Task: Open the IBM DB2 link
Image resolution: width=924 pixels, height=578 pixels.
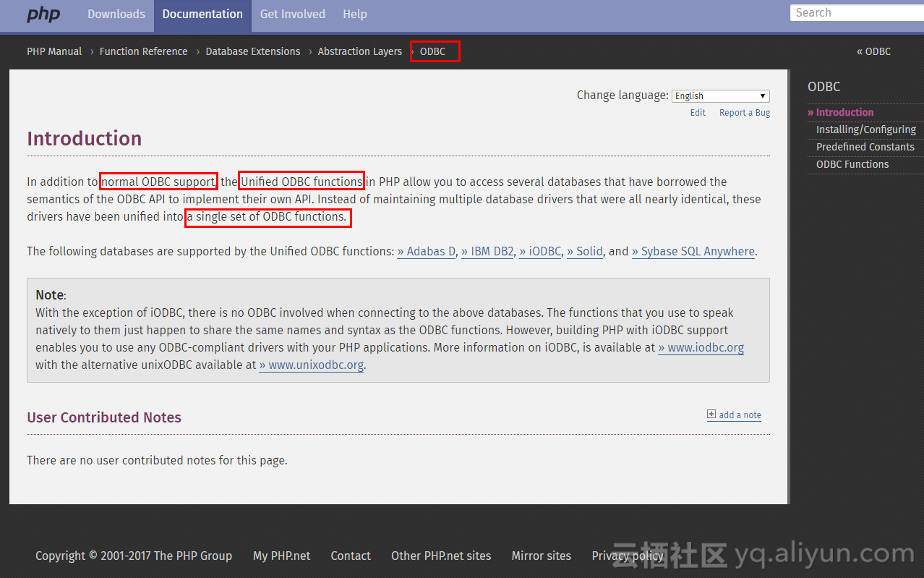Action: 487,252
